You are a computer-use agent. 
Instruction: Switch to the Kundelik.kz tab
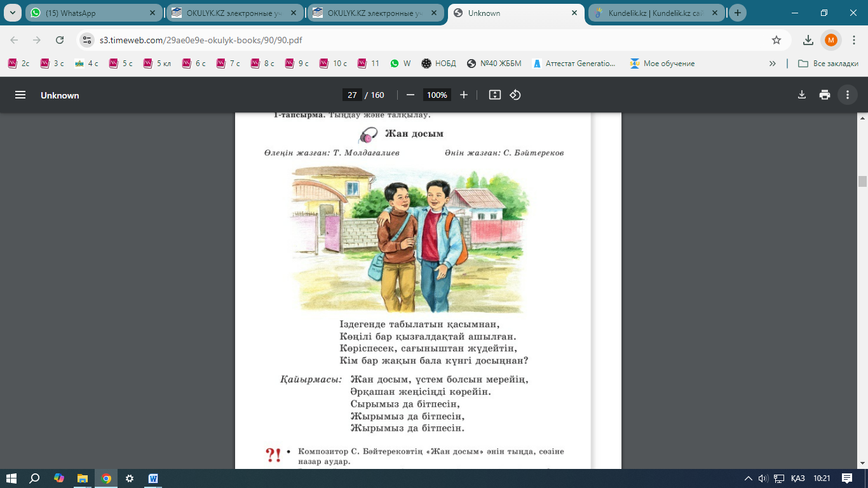[x=654, y=13]
